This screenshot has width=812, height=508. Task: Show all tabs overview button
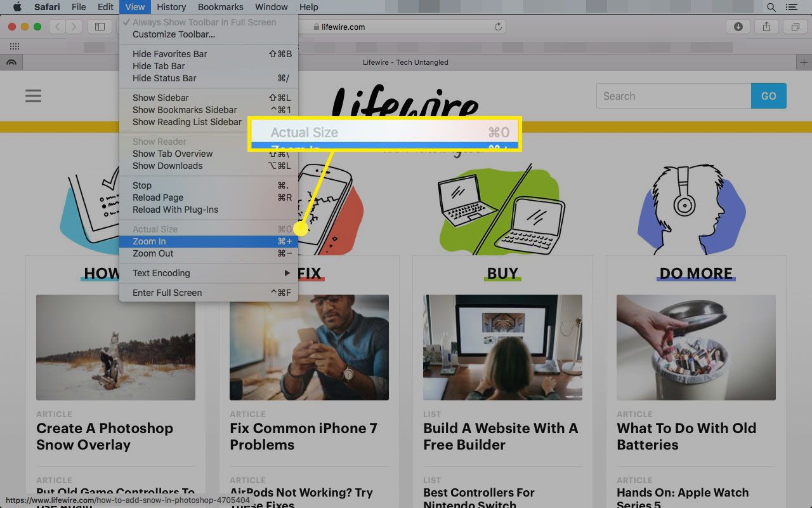(x=795, y=27)
